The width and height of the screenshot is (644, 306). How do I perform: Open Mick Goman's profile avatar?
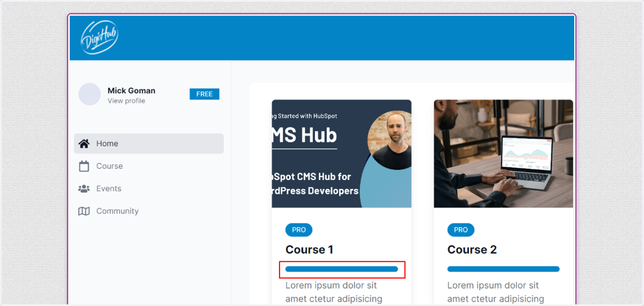(x=90, y=94)
